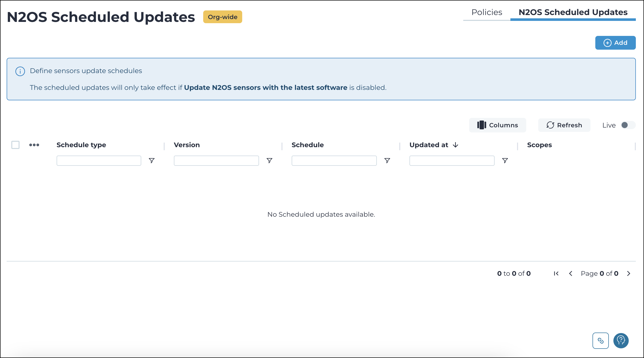Sort by Version column header

click(187, 145)
